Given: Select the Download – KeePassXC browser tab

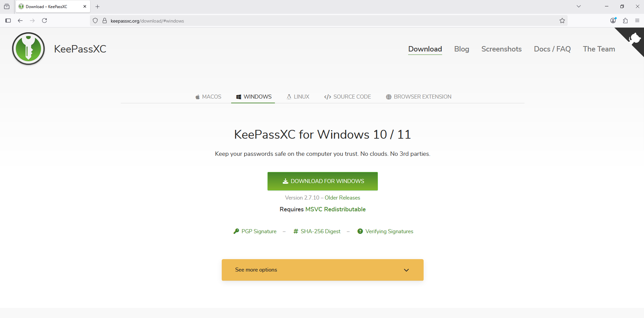Looking at the screenshot, I should click(53, 7).
